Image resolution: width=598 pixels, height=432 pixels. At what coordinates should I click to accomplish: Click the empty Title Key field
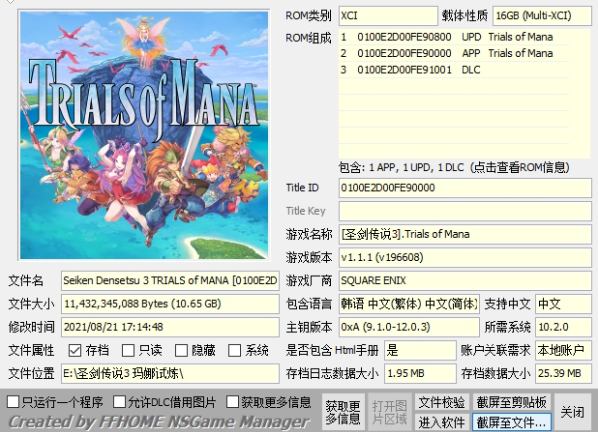465,211
